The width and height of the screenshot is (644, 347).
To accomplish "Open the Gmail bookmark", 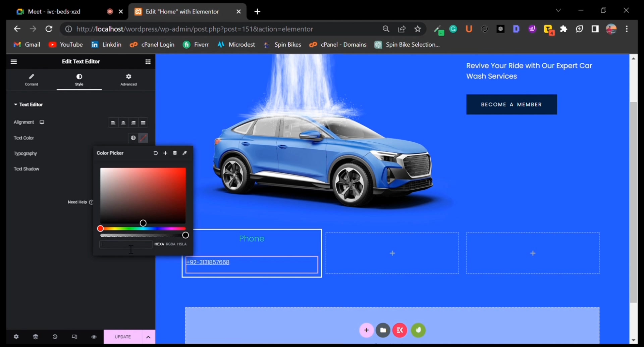I will (x=27, y=45).
